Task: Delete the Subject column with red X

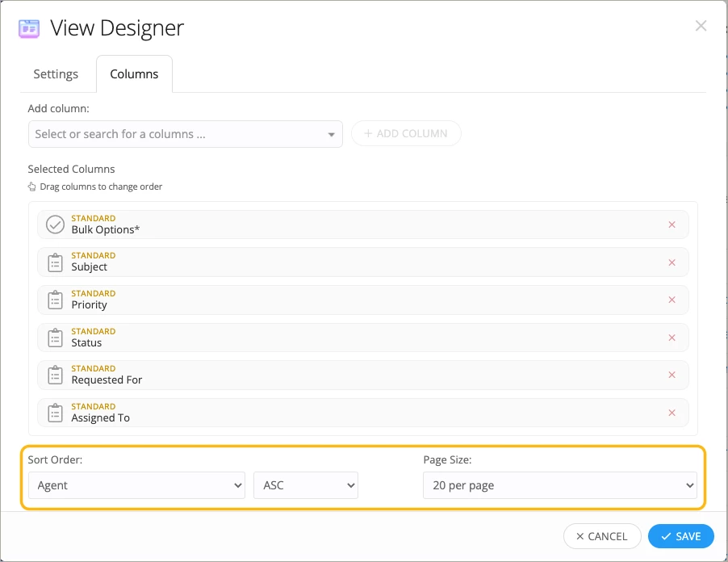Action: pyautogui.click(x=672, y=262)
